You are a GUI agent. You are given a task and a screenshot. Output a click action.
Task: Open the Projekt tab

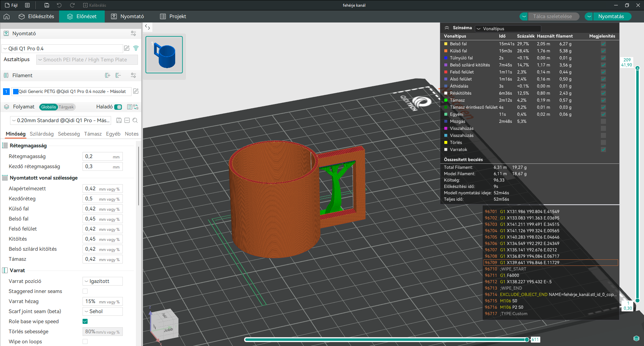point(173,16)
